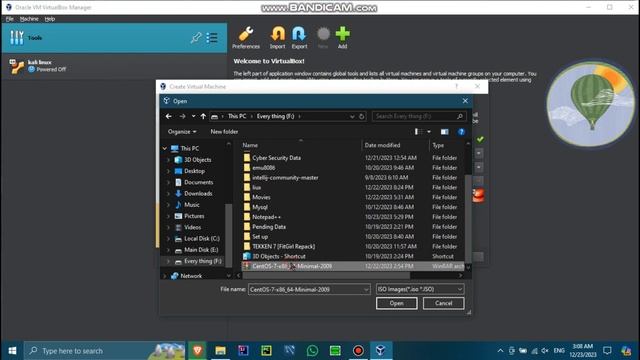Open recent locations dropdown arrow
Viewport: 640px width, 360px height.
tap(193, 116)
